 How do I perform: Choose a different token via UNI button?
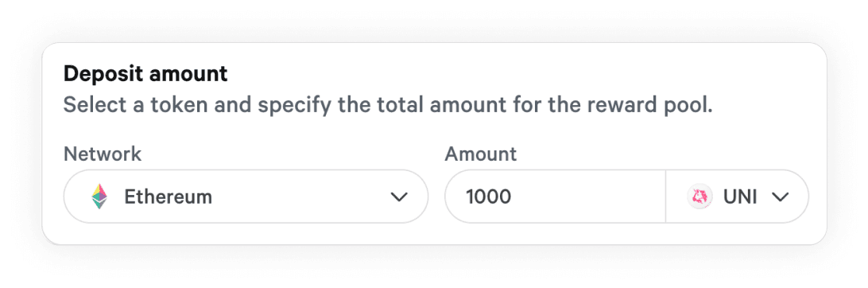click(x=738, y=197)
